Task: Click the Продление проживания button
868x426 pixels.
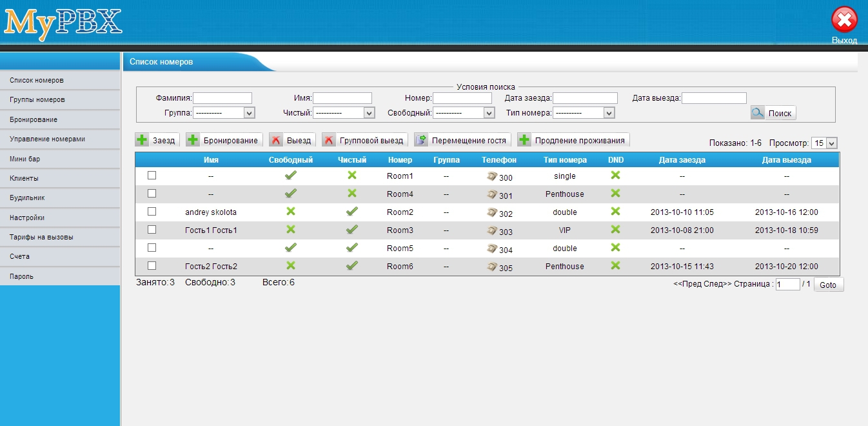Action: click(x=573, y=140)
